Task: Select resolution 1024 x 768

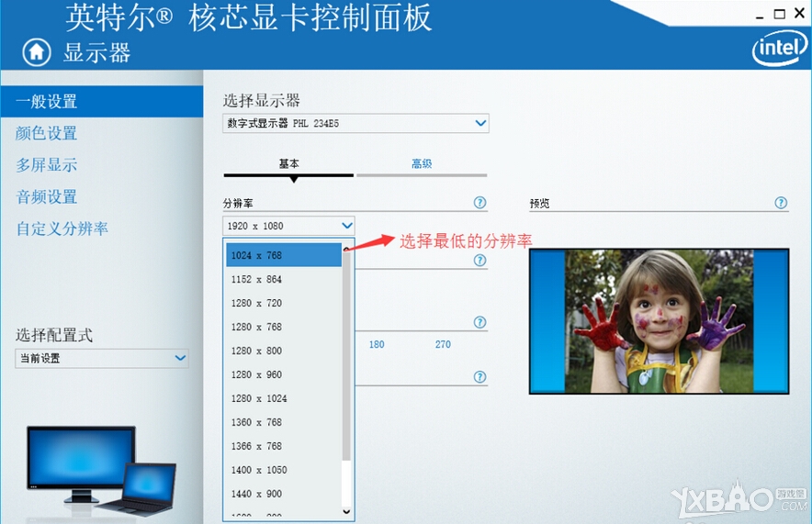Action: pyautogui.click(x=284, y=255)
